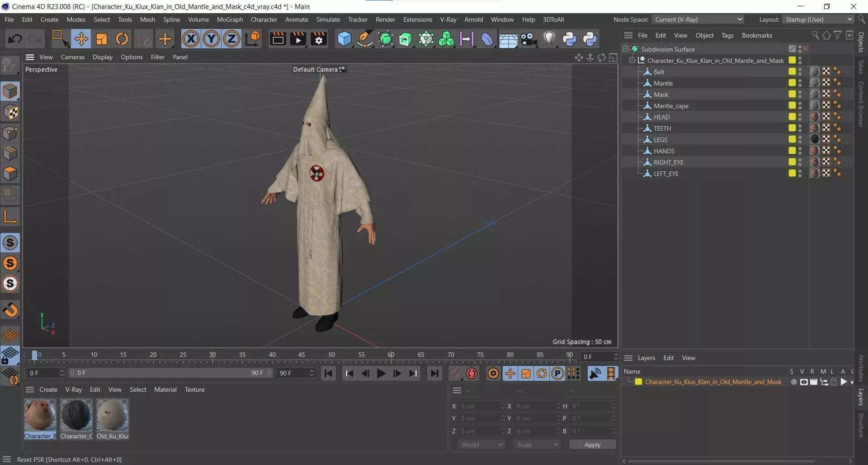Open material manager Texture menu
The height and width of the screenshot is (465, 868).
(194, 389)
